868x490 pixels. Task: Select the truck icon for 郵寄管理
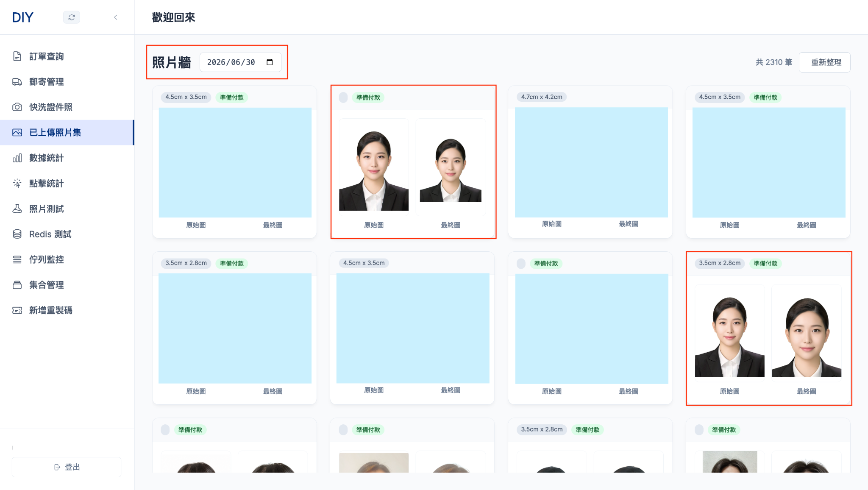[17, 82]
